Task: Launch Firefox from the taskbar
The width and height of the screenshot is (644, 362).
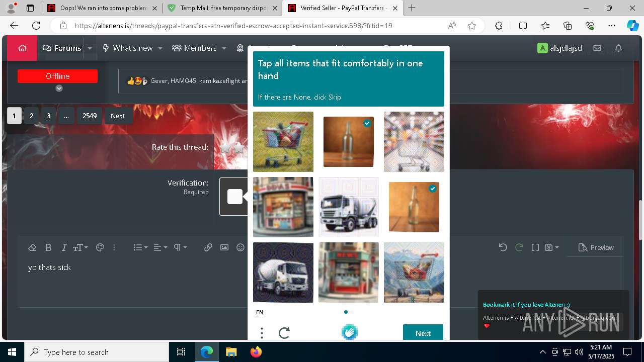Action: click(x=256, y=352)
